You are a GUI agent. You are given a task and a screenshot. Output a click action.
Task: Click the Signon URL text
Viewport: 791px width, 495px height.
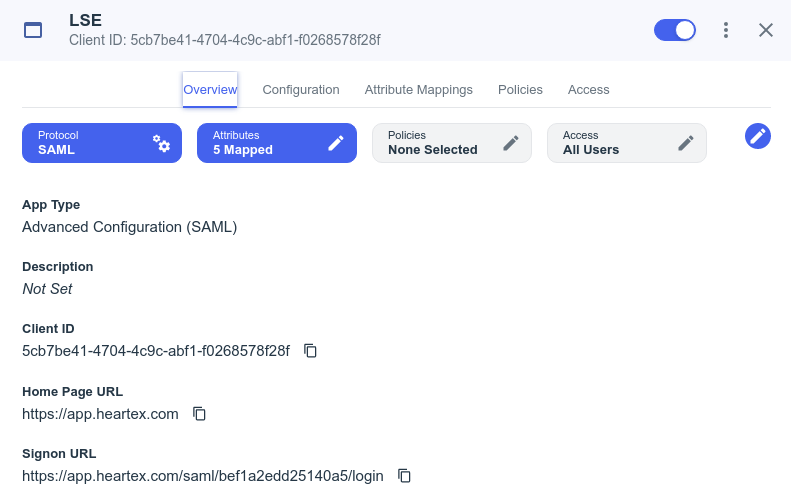202,476
